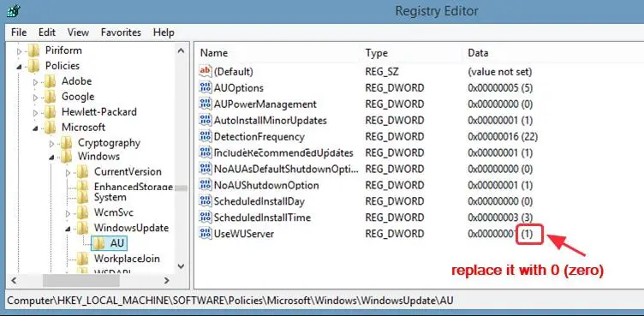Click the DetectionFrequency value icon
Viewport: 644px width, 316px height.
pos(205,136)
